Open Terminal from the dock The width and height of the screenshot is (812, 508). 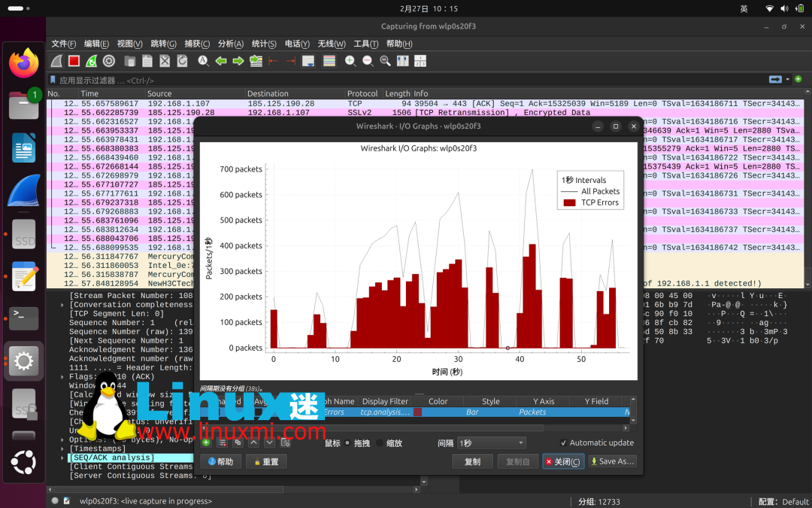pyautogui.click(x=24, y=318)
